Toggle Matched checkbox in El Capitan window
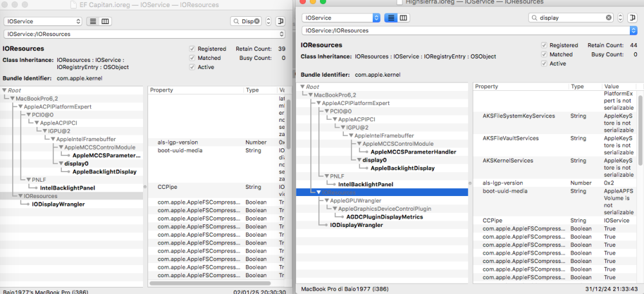This screenshot has width=644, height=294. coord(192,58)
